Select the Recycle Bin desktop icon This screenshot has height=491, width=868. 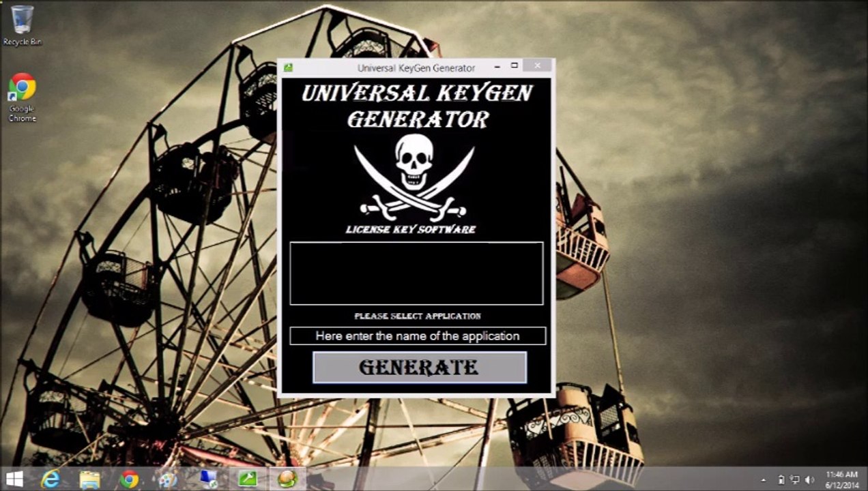coord(22,25)
